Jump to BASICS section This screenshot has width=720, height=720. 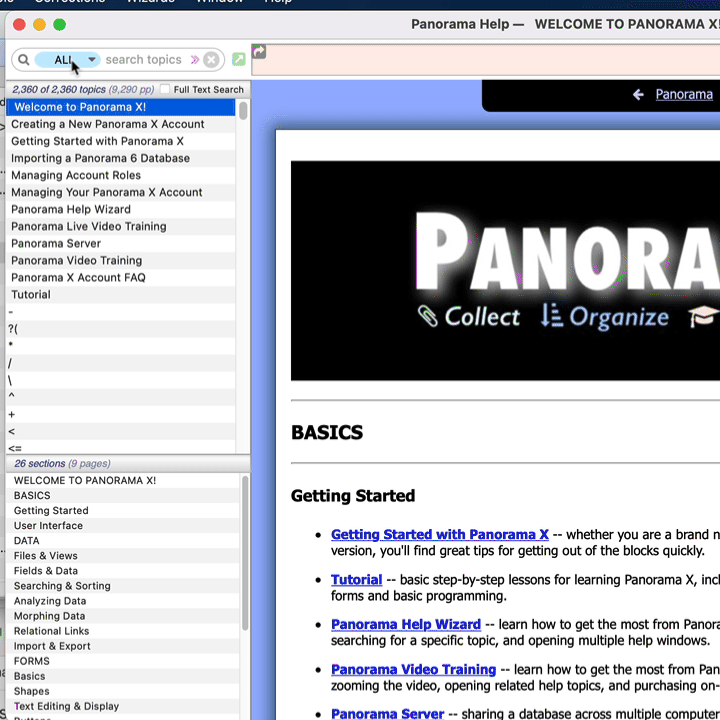(123, 495)
